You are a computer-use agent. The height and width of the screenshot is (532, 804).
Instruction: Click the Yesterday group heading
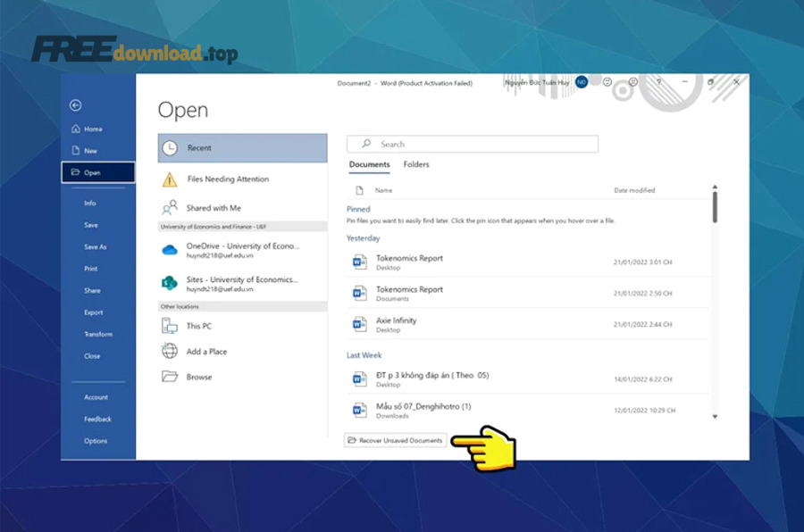pyautogui.click(x=363, y=238)
